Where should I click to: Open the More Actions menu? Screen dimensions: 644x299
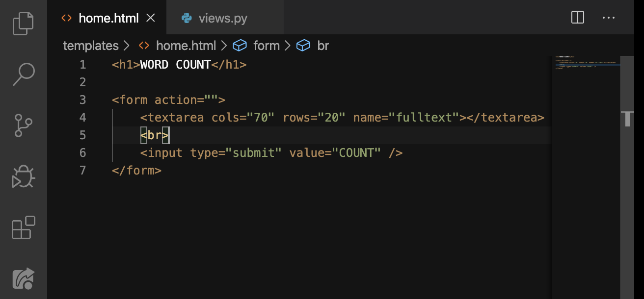click(609, 18)
